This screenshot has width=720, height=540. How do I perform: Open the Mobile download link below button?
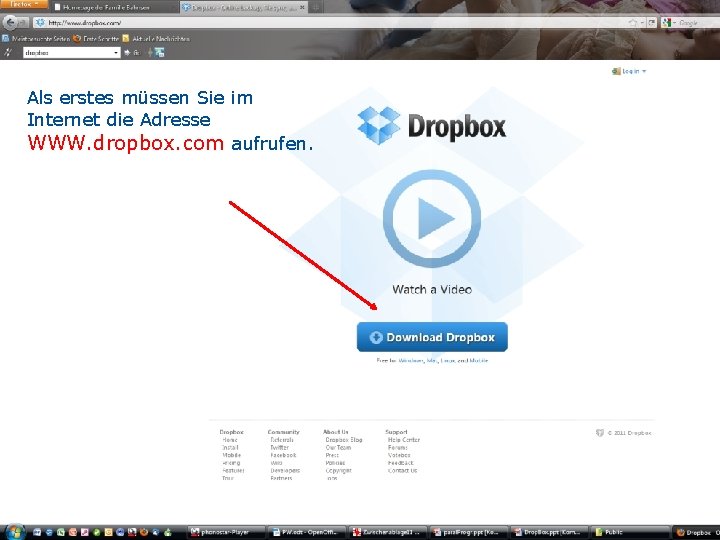coord(478,361)
